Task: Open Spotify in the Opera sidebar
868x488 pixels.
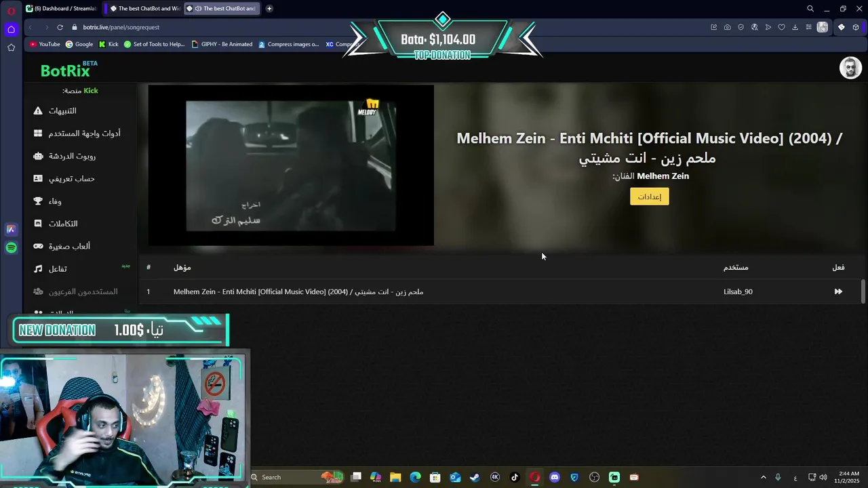Action: 11,248
